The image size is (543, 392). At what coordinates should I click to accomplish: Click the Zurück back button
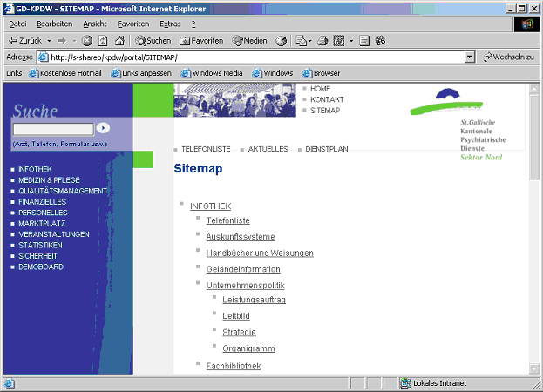24,41
